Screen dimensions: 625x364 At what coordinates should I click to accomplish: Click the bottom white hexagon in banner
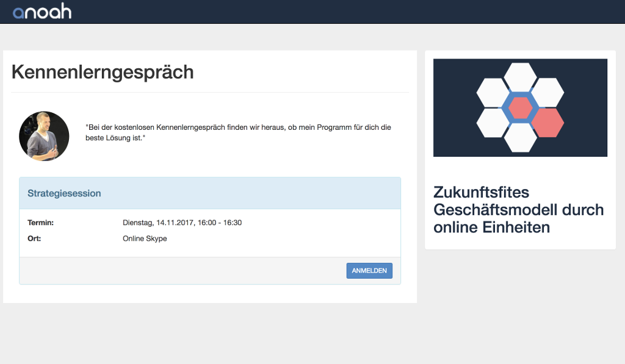pyautogui.click(x=520, y=138)
